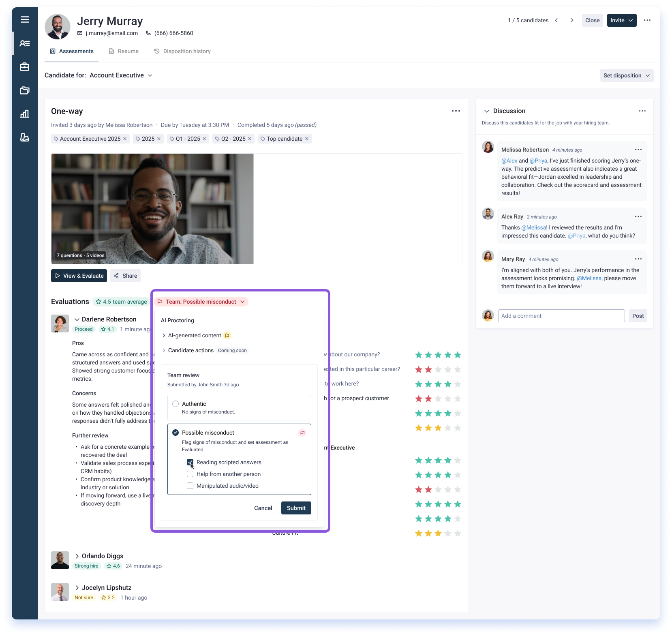
Task: Click the @Alex mention link
Action: coord(509,161)
